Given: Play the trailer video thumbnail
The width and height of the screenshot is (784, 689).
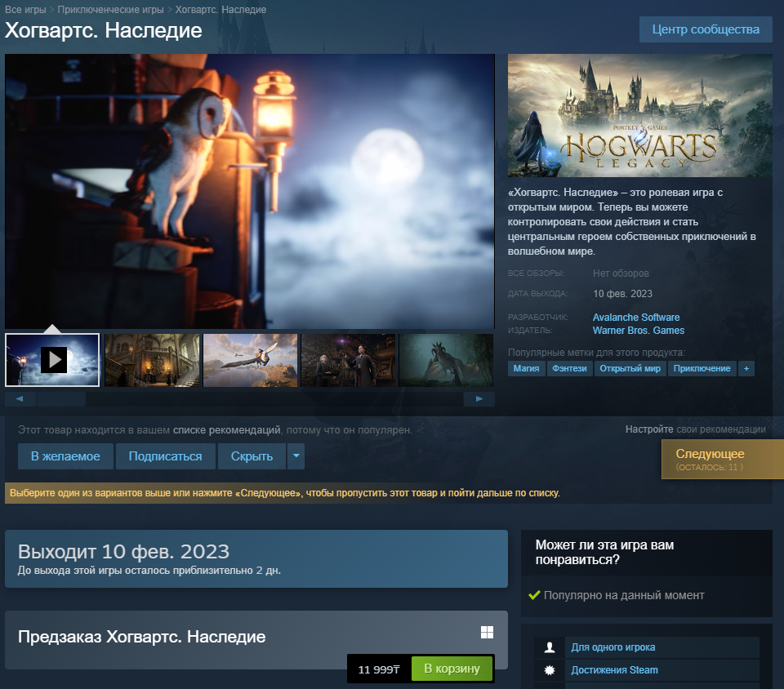Looking at the screenshot, I should click(x=52, y=360).
